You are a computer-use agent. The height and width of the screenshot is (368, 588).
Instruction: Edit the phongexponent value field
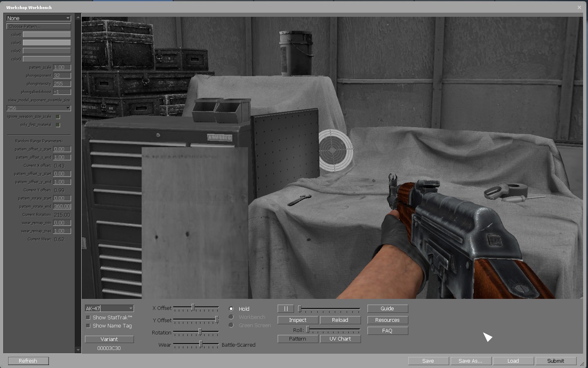click(62, 76)
